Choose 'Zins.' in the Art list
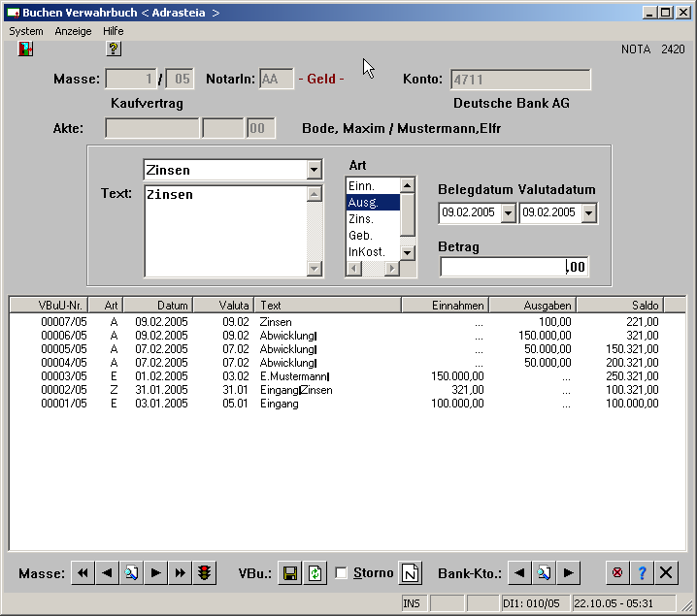The image size is (697, 616). pos(361,219)
